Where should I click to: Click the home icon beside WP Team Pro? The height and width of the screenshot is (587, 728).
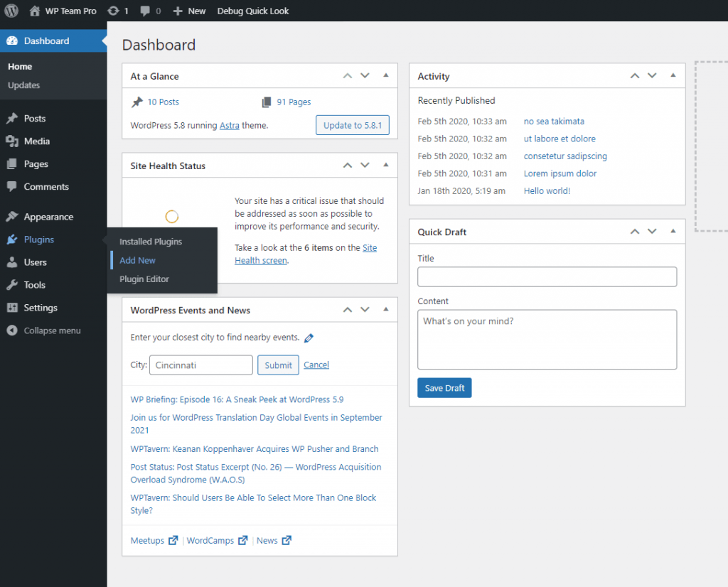[35, 11]
